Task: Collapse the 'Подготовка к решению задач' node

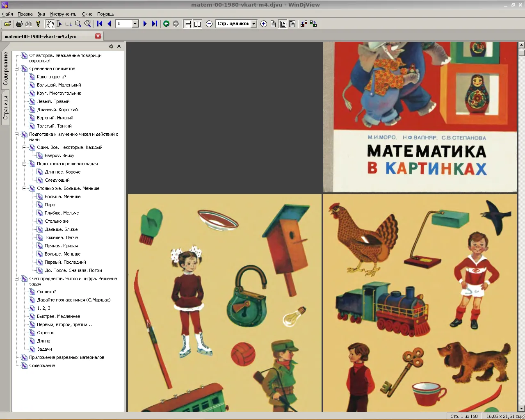Action: (25, 164)
